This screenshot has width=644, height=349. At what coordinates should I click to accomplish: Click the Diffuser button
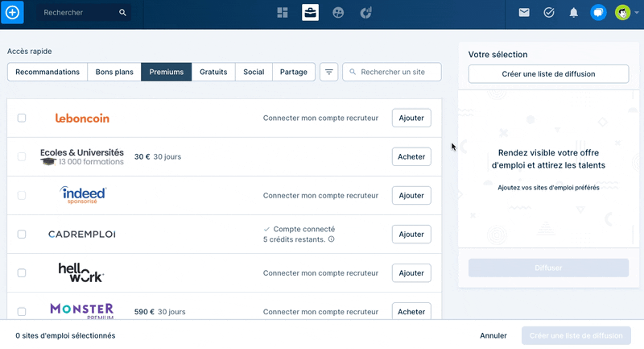pos(548,268)
